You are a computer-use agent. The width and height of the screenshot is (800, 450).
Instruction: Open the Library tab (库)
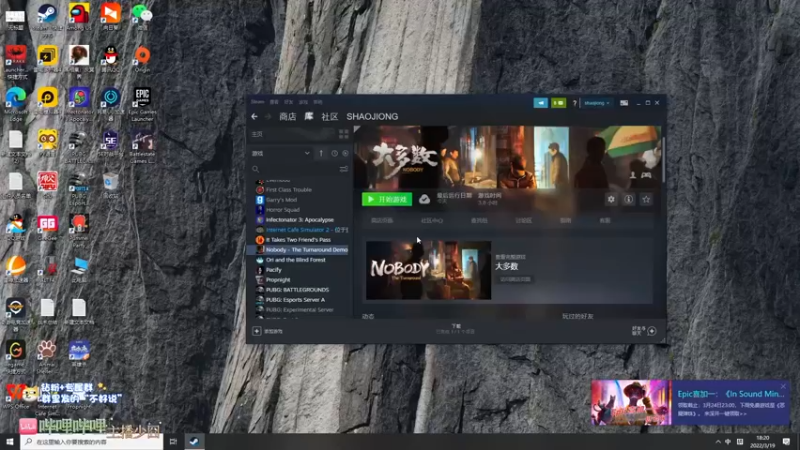click(309, 117)
